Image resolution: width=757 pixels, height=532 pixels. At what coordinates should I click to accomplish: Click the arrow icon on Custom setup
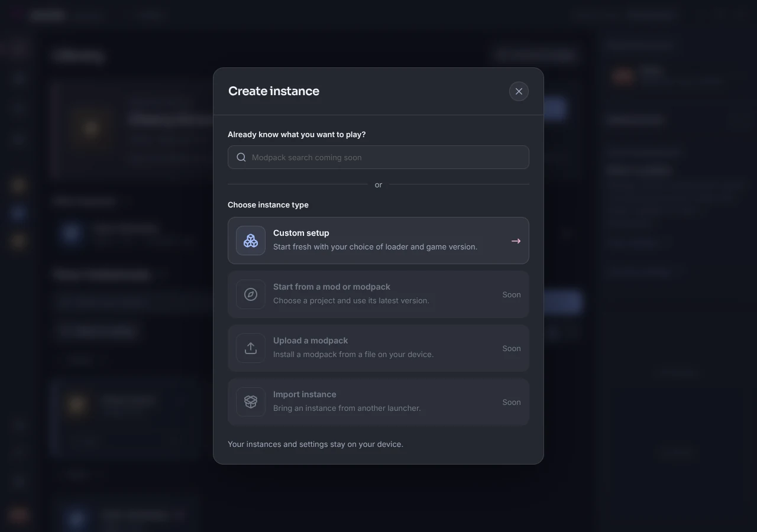point(516,241)
